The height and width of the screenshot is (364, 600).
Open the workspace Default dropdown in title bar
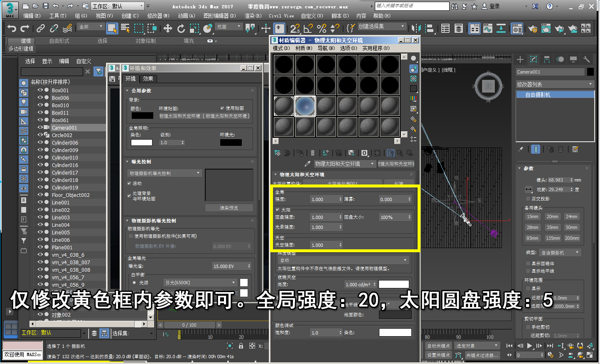[x=118, y=6]
